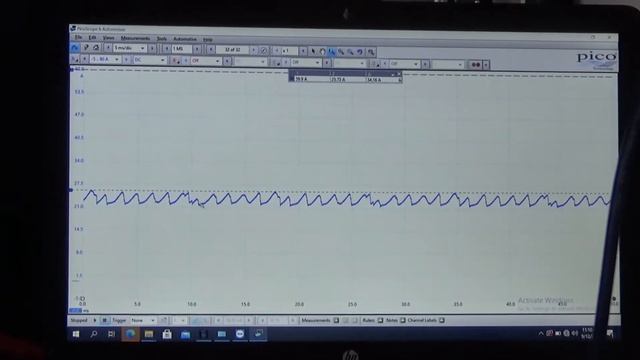Image resolution: width=640 pixels, height=360 pixels.
Task: Open the Tools menu
Action: pos(162,39)
